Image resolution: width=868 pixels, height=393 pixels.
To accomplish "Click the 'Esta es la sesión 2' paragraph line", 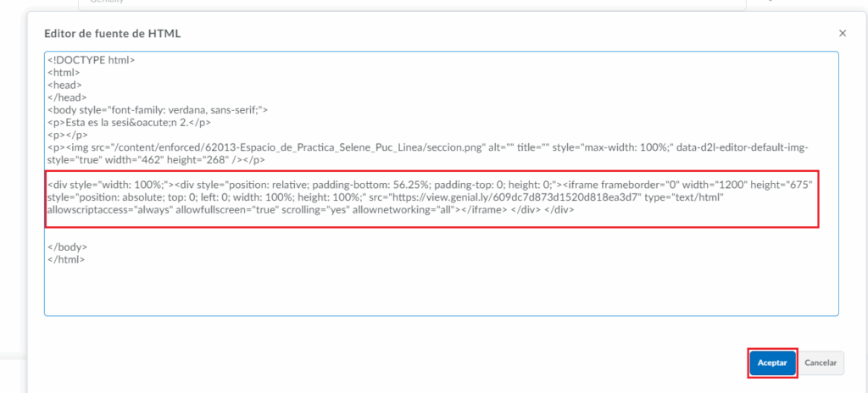I will click(x=127, y=122).
